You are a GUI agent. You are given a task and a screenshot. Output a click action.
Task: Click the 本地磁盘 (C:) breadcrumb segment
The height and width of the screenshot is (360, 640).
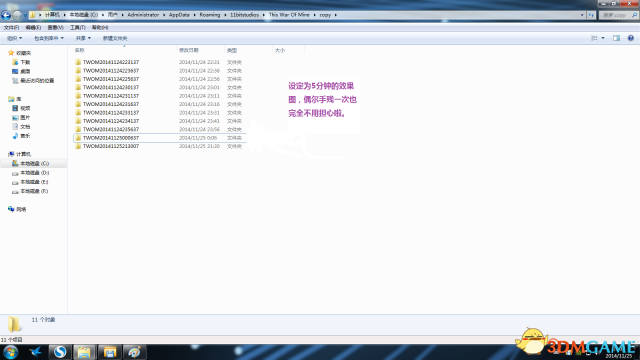[84, 15]
